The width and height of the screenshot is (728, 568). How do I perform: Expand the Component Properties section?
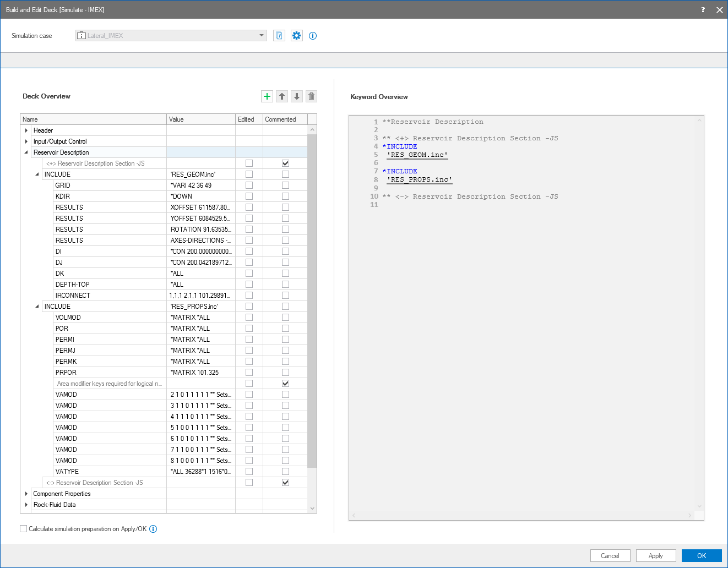pyautogui.click(x=26, y=494)
